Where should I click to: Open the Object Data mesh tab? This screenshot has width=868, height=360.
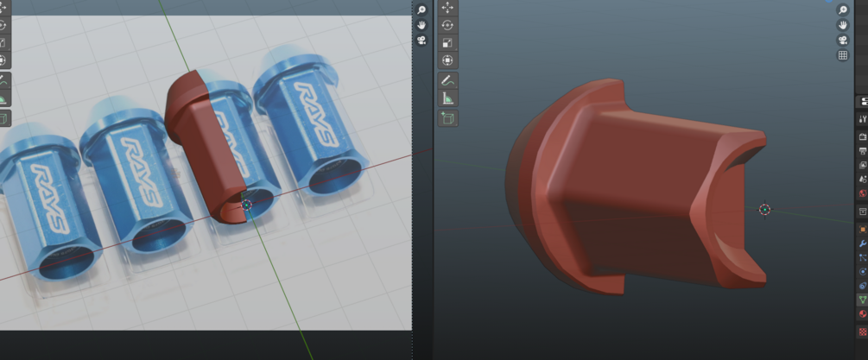point(863,300)
